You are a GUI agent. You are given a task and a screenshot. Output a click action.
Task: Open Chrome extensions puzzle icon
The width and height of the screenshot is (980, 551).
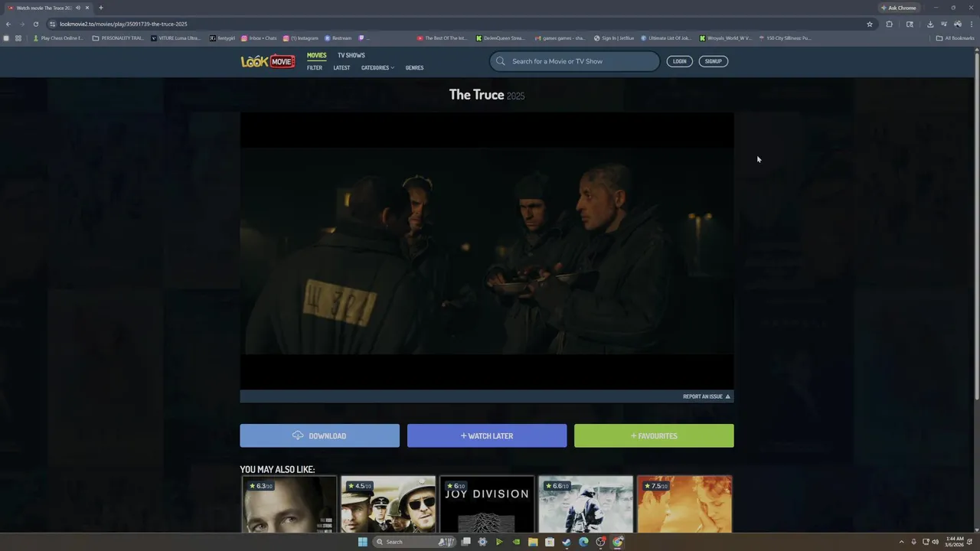tap(890, 24)
